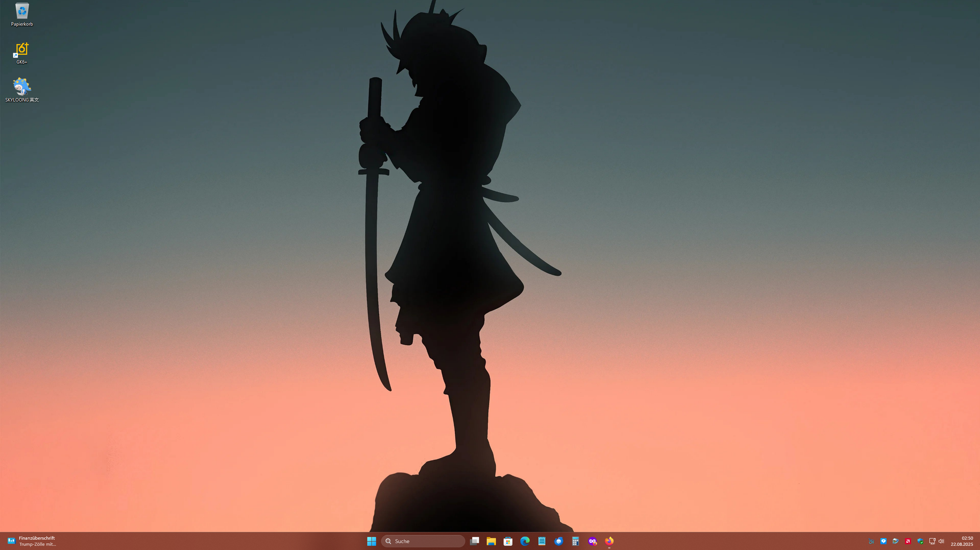Open the AMD software tray icon

(908, 541)
